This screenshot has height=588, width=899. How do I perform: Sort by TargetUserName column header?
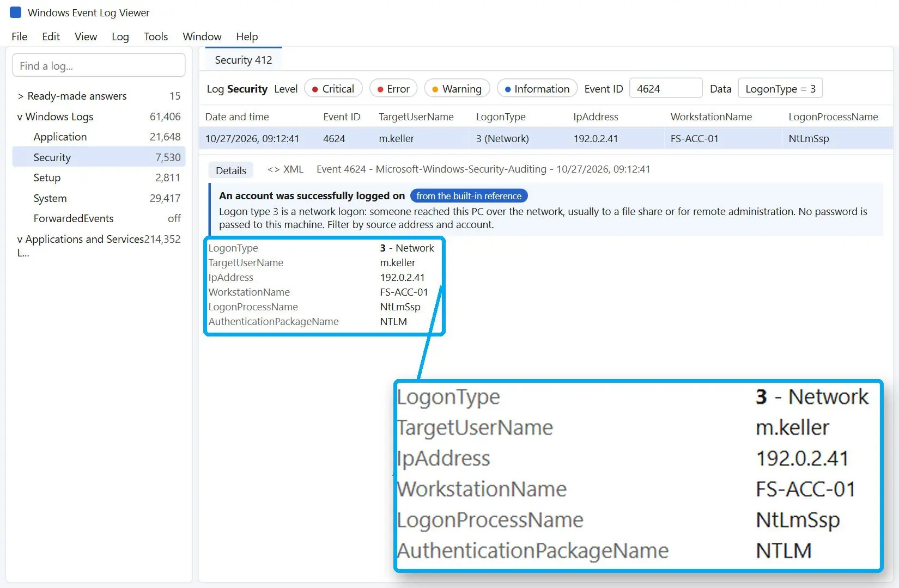tap(416, 117)
